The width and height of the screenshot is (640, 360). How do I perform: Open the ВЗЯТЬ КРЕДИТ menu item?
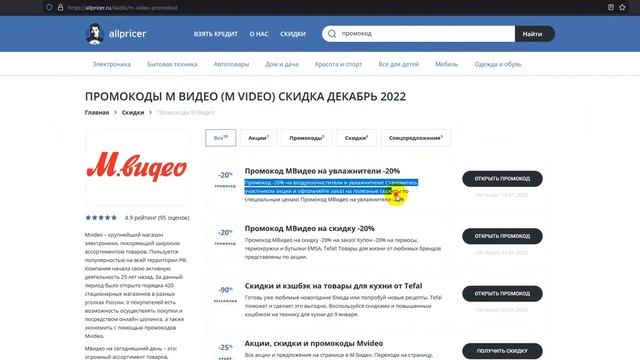[x=216, y=34]
